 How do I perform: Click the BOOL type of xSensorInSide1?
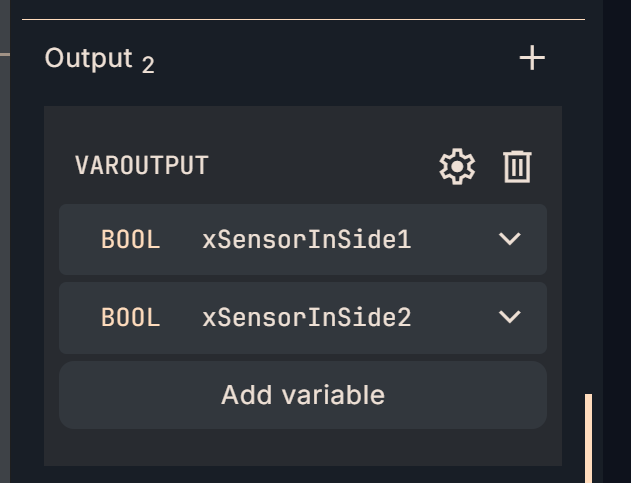130,240
